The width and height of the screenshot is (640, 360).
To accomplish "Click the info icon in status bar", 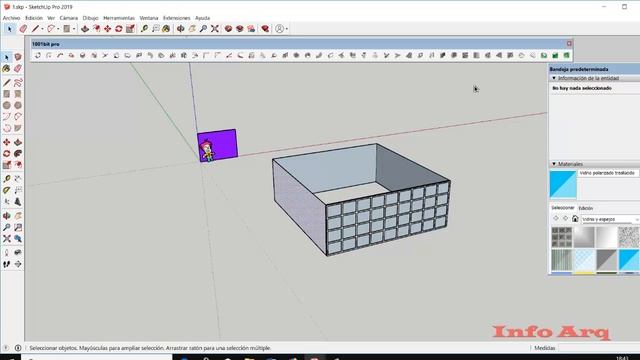I will point(18,348).
